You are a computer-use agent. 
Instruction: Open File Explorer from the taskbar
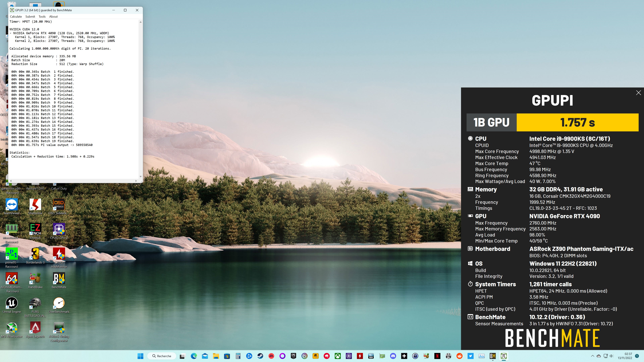[216, 356]
